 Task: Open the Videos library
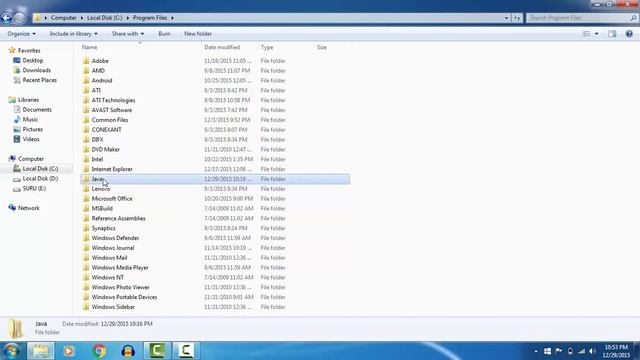click(31, 139)
